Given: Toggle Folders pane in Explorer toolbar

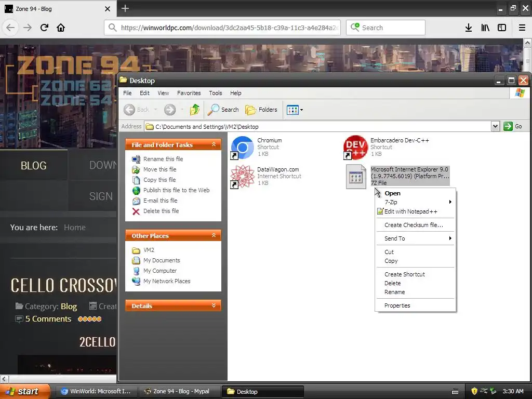Looking at the screenshot, I should click(x=261, y=110).
